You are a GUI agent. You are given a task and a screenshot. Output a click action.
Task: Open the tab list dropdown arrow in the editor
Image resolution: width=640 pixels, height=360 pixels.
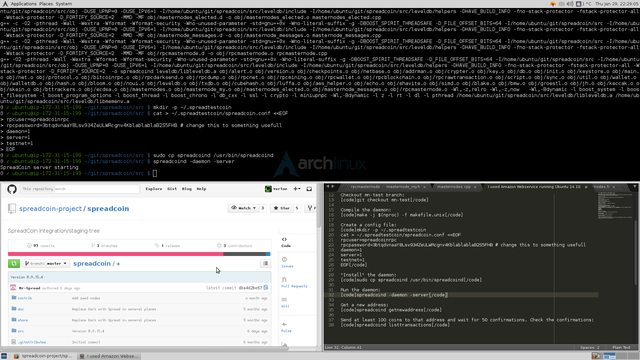pyautogui.click(x=635, y=187)
